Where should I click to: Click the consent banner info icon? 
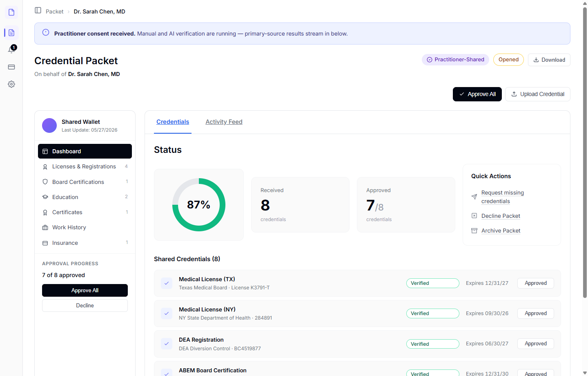pyautogui.click(x=46, y=32)
